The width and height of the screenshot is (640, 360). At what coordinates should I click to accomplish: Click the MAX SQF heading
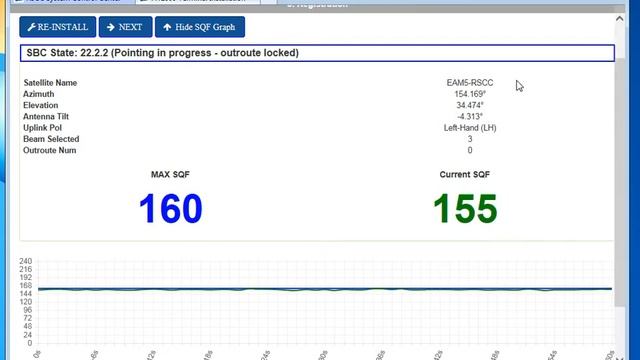(x=170, y=175)
